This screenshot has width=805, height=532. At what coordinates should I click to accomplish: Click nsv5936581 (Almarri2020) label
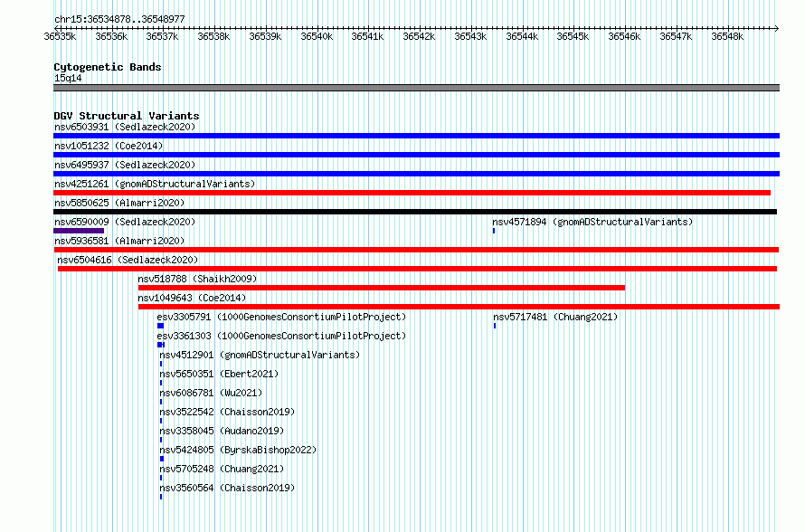point(119,241)
